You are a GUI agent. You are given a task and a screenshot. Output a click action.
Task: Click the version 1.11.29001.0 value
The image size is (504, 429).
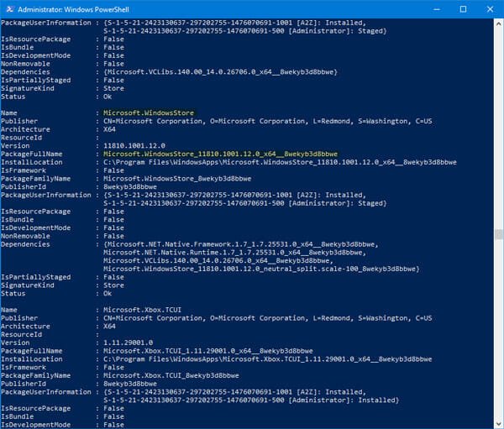pos(129,343)
